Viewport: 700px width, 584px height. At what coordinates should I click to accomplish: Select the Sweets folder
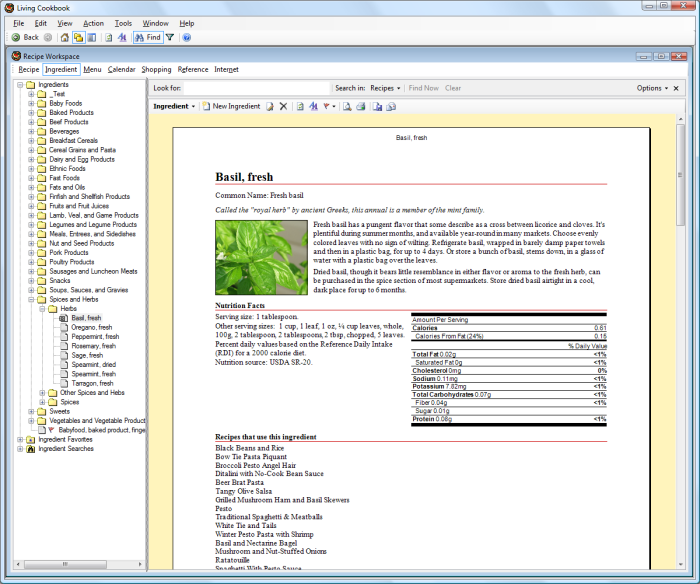(x=59, y=411)
